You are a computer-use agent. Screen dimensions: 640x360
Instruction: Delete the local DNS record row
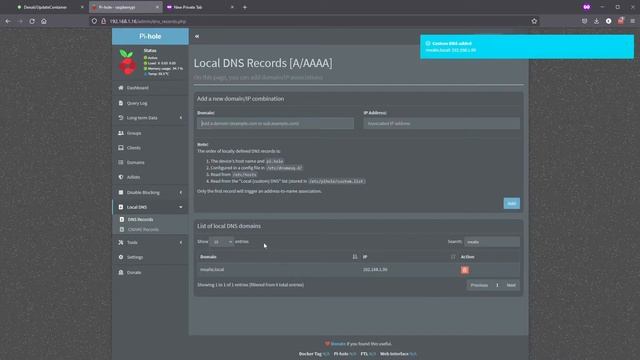tap(464, 270)
